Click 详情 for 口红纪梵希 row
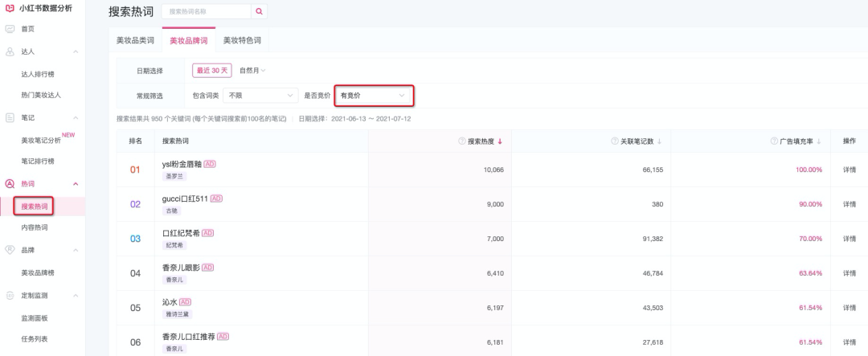The image size is (868, 356). (x=850, y=239)
